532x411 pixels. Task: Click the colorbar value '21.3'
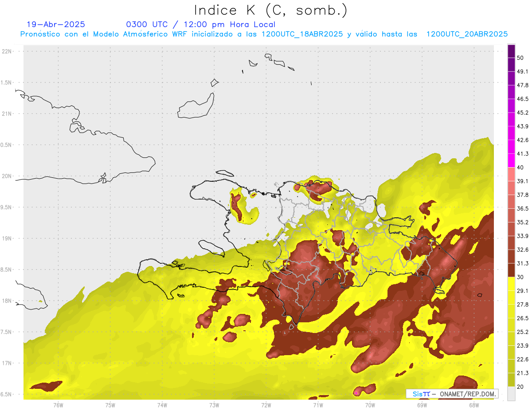pos(523,373)
